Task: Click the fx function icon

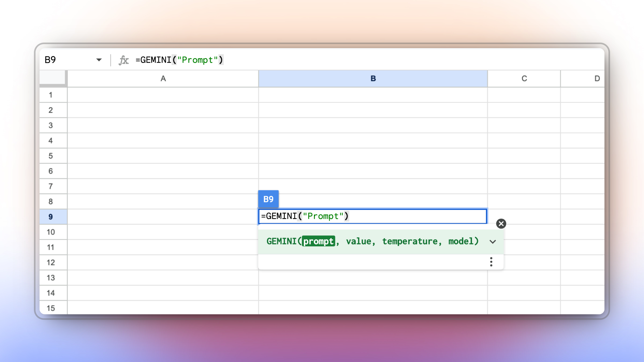Action: click(x=124, y=60)
